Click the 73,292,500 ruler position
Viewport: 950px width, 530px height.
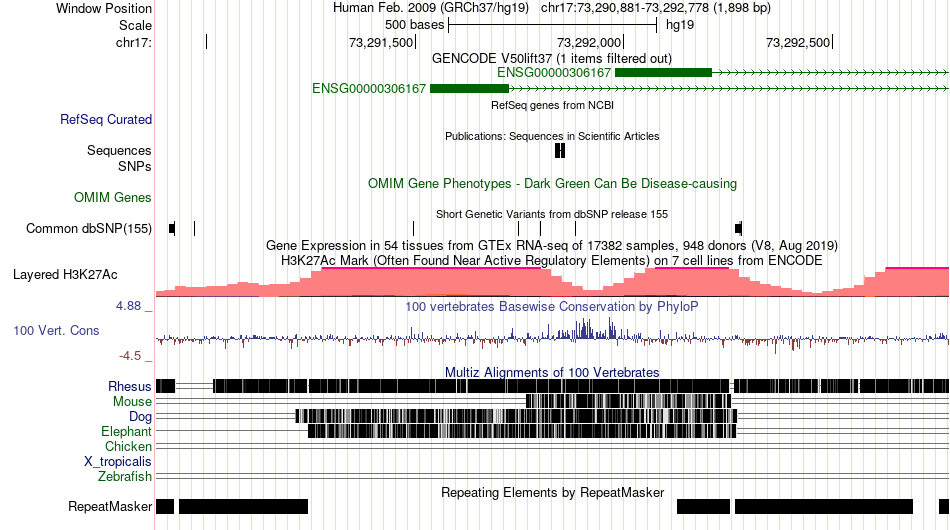pyautogui.click(x=798, y=42)
